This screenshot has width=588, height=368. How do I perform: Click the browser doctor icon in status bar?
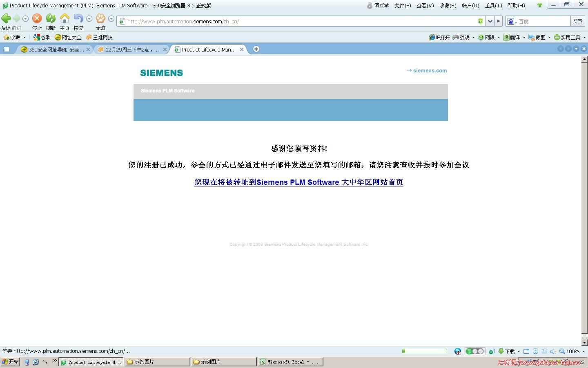458,351
